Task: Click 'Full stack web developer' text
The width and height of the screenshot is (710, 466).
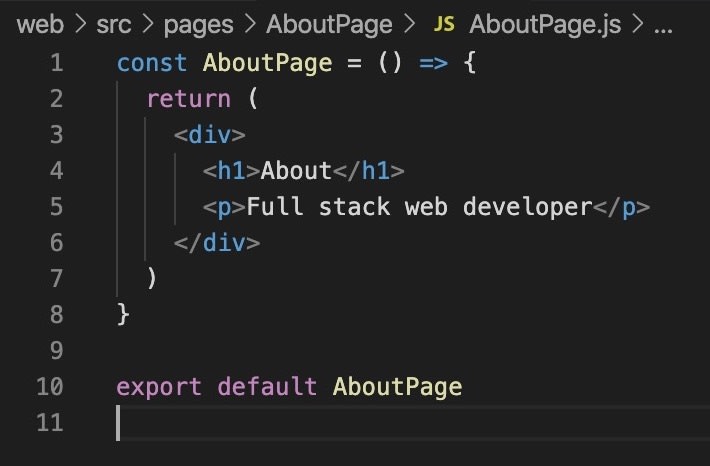Action: [419, 207]
